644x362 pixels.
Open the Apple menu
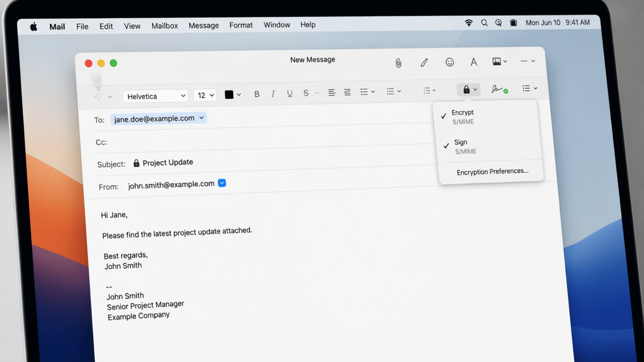tap(34, 27)
